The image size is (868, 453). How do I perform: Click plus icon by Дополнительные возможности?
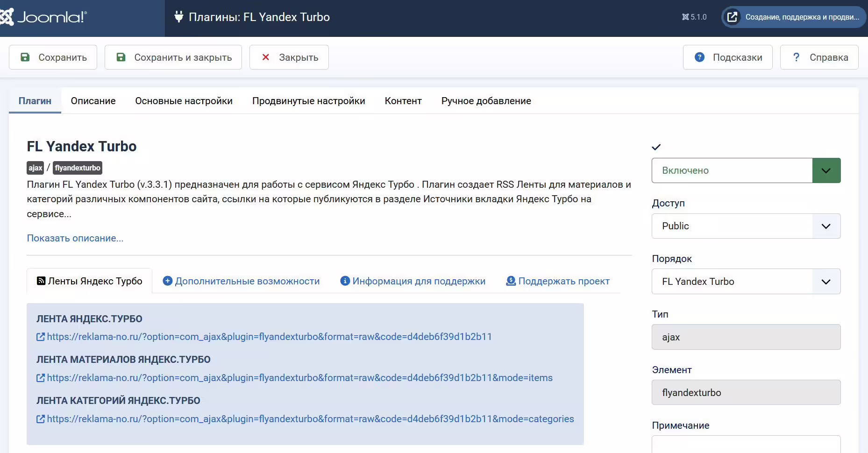coord(167,281)
